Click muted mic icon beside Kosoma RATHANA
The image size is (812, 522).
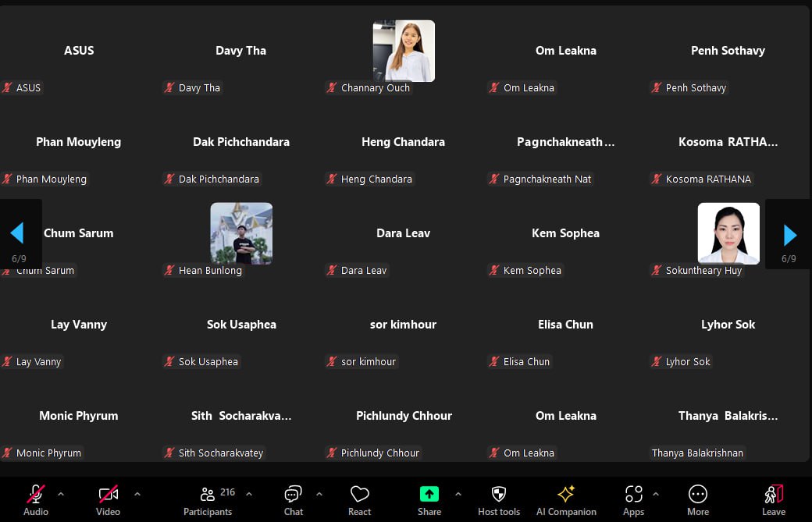(657, 179)
